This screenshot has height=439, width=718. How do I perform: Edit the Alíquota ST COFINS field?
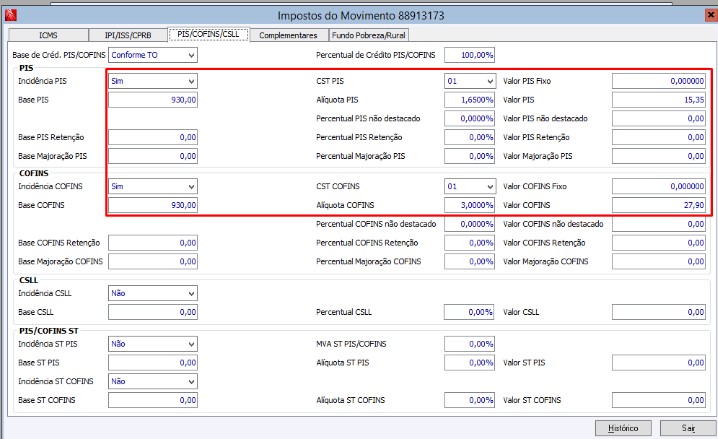point(469,400)
